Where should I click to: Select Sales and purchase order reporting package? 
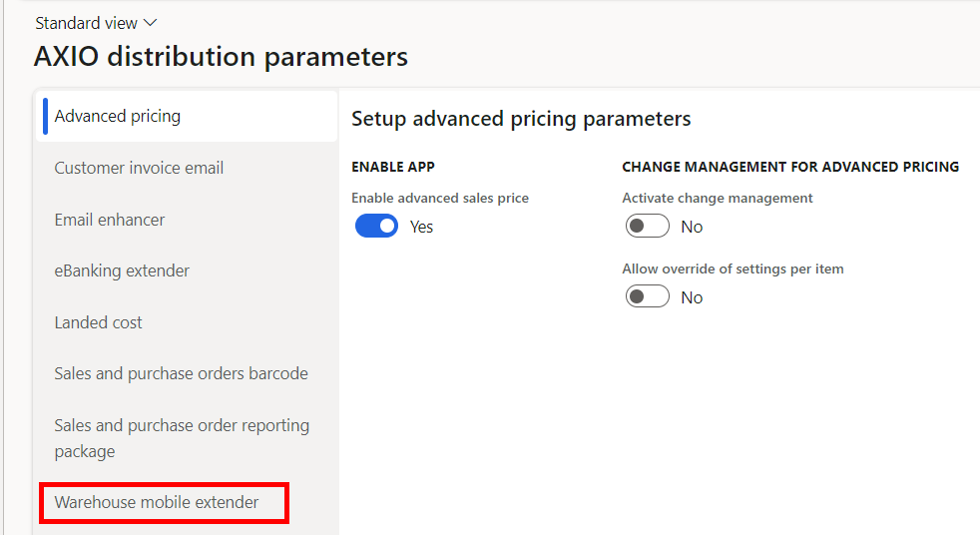pyautogui.click(x=187, y=438)
